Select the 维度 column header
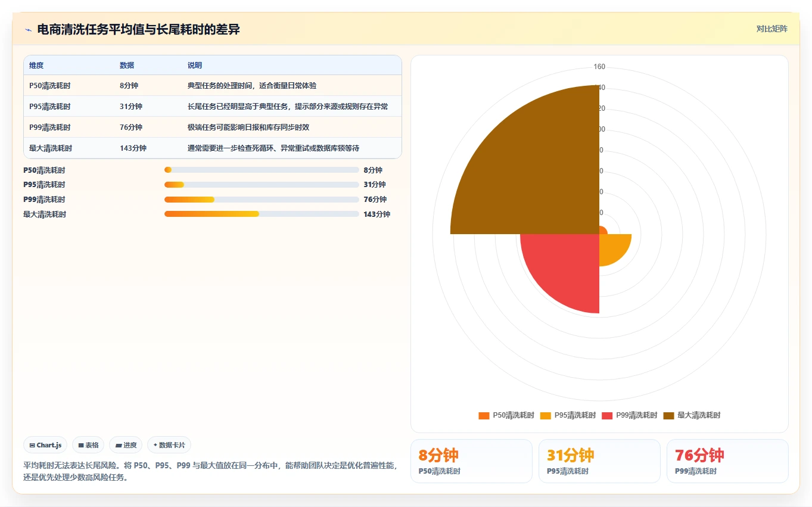This screenshot has height=507, width=812. click(36, 66)
